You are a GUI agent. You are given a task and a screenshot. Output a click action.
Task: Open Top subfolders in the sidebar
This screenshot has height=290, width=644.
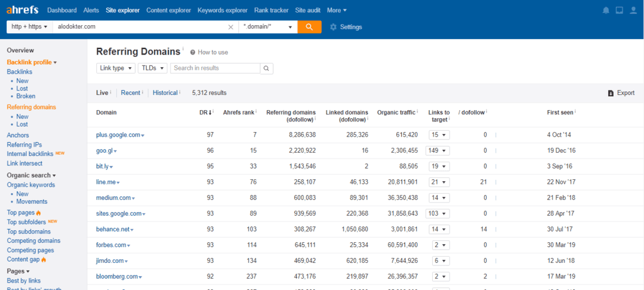point(26,222)
